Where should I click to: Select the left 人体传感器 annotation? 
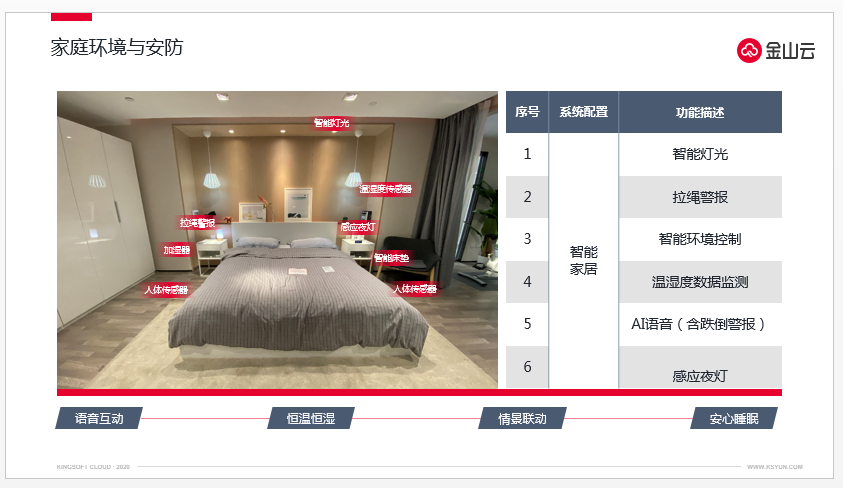point(166,290)
